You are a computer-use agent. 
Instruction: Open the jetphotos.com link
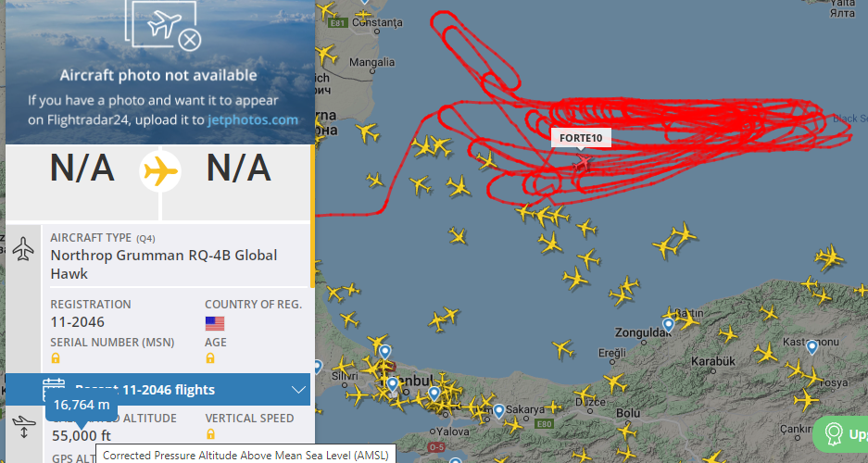(252, 120)
